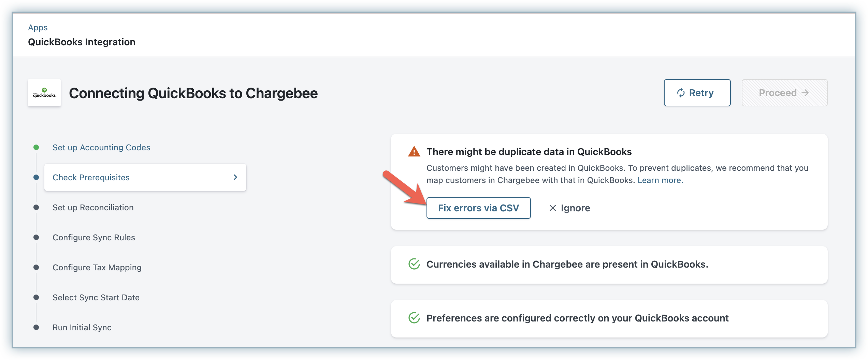The height and width of the screenshot is (360, 868).
Task: Go to Run Initial Sync step
Action: pyautogui.click(x=82, y=328)
